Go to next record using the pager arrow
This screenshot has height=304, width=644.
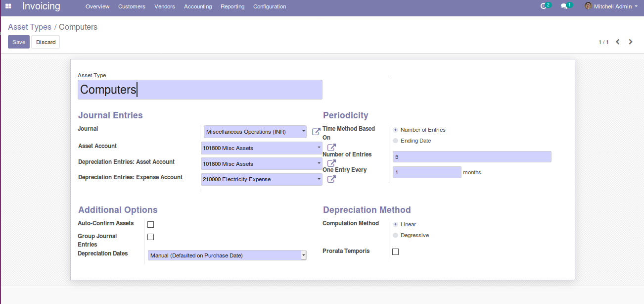click(630, 42)
